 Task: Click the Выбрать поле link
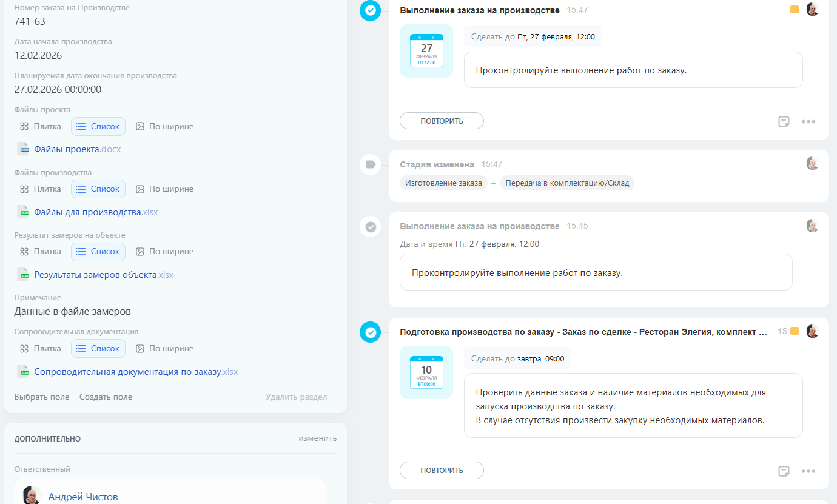point(42,397)
